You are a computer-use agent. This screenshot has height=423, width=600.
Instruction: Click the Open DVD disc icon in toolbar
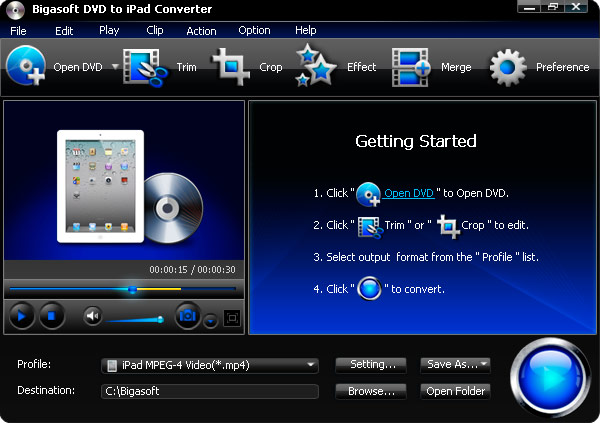click(26, 66)
